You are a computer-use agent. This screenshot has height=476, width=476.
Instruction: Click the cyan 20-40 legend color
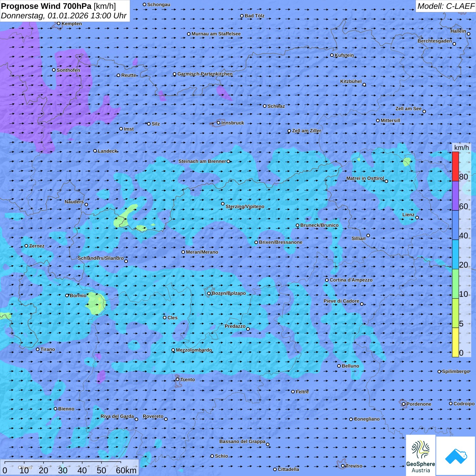pyautogui.click(x=455, y=255)
